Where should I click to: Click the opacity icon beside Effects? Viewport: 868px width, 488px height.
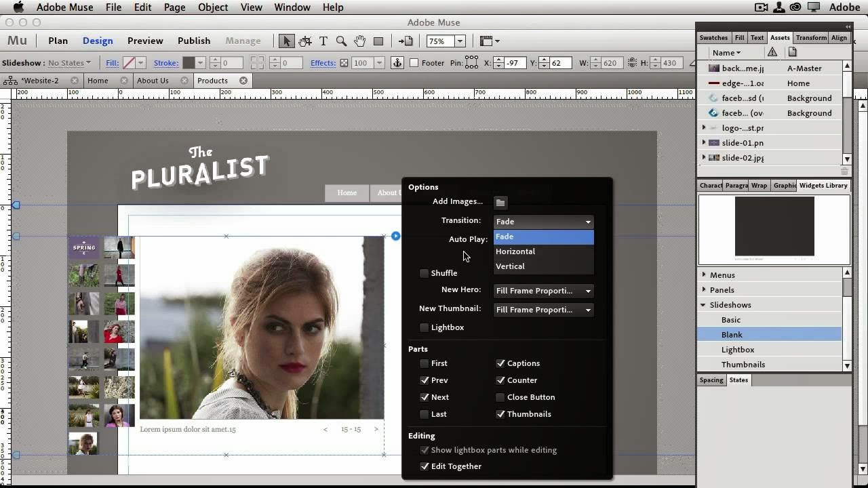pyautogui.click(x=344, y=63)
